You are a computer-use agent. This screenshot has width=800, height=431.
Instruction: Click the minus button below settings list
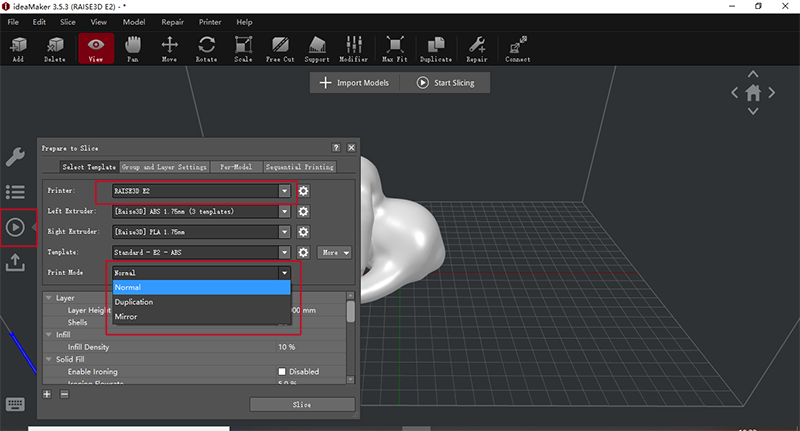tap(64, 394)
